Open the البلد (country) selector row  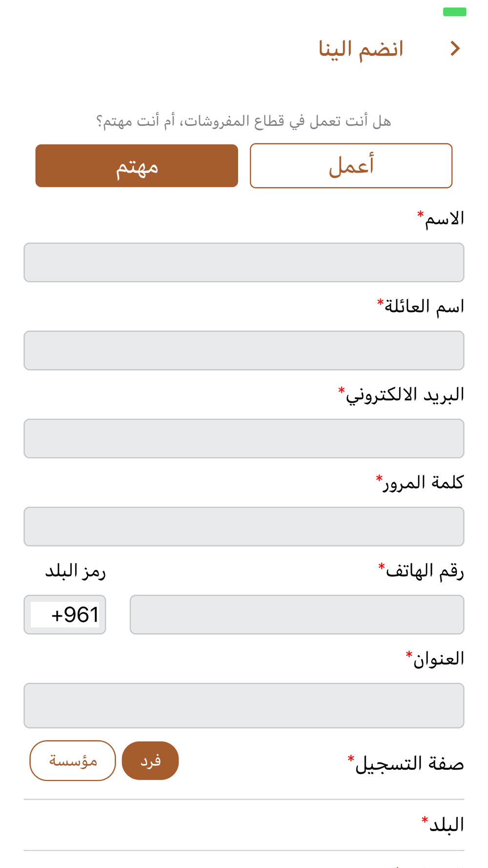[x=244, y=825]
